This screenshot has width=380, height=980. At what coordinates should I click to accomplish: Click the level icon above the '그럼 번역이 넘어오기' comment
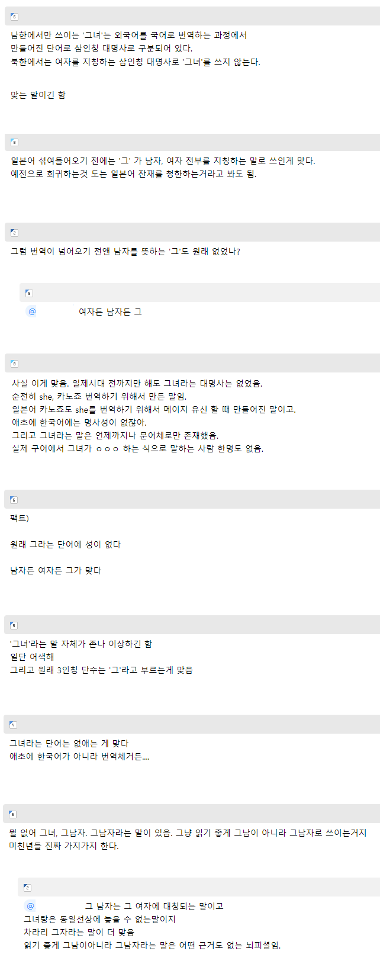[14, 233]
